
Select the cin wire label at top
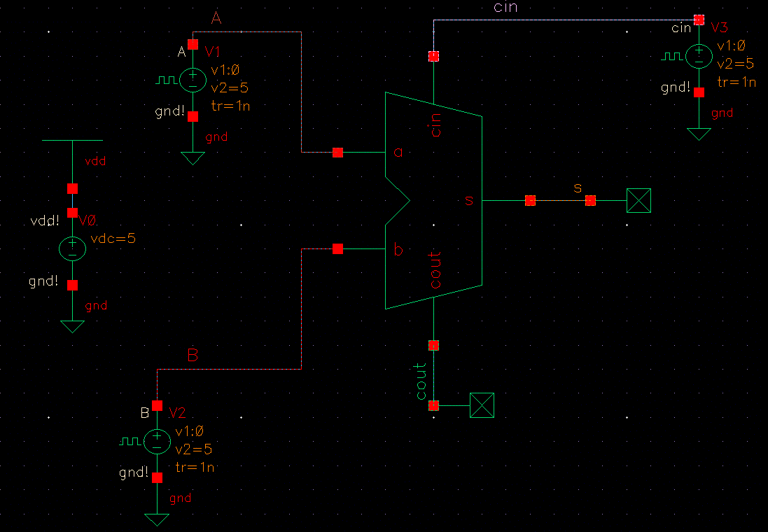tap(505, 7)
